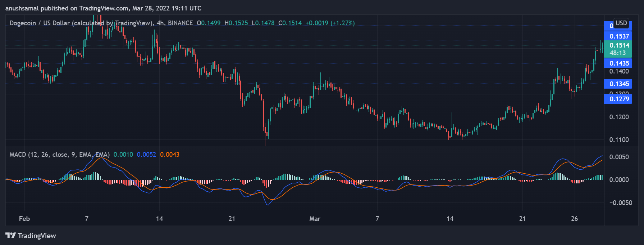Click the 0.1435 horizontal line price tag
The height and width of the screenshot is (245, 644).
pyautogui.click(x=618, y=63)
